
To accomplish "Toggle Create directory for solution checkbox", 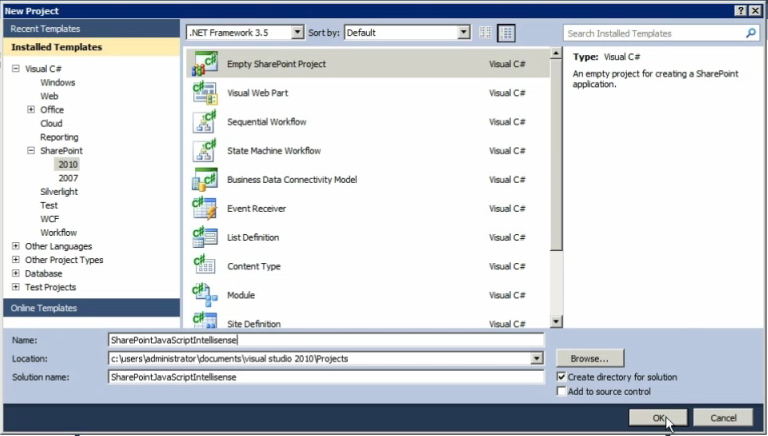I will click(561, 377).
